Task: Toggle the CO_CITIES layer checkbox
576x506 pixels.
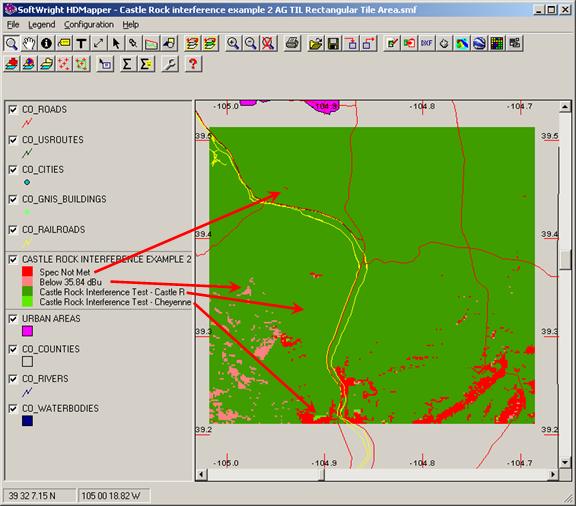Action: click(13, 169)
